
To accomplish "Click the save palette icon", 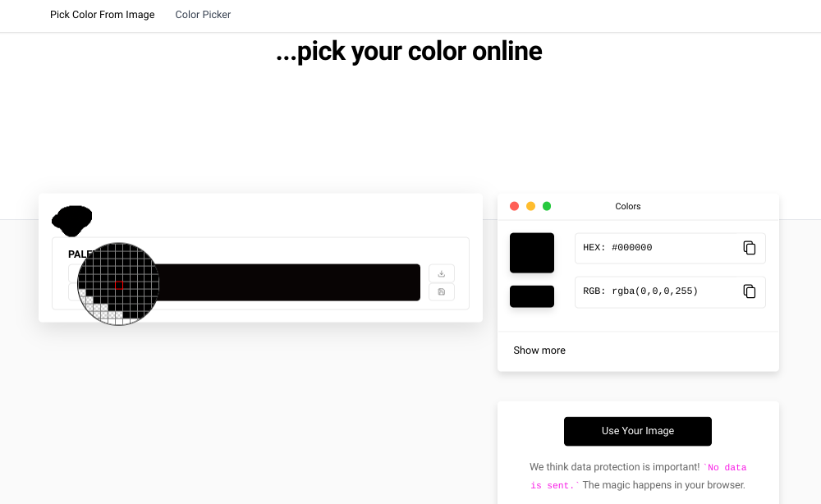I will [442, 292].
